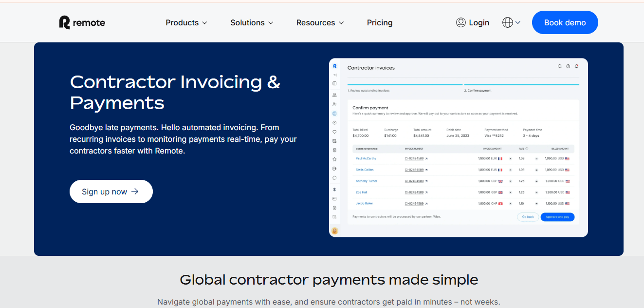Click the globe language icon

508,22
